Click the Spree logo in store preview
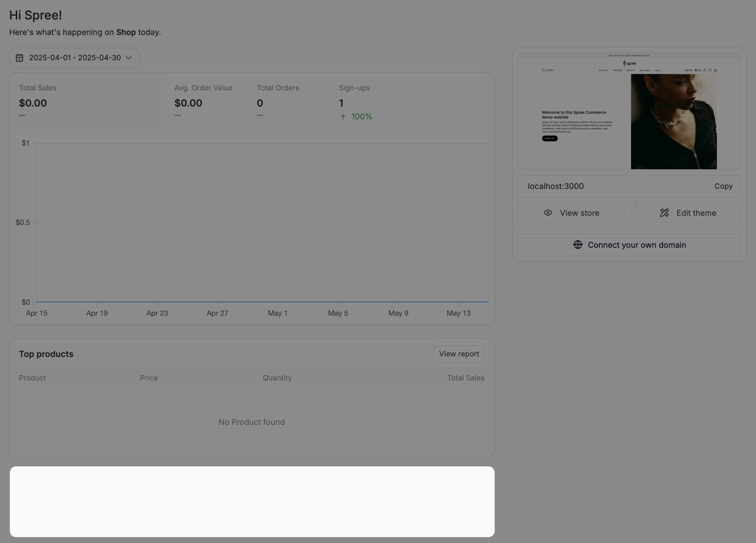 (629, 63)
